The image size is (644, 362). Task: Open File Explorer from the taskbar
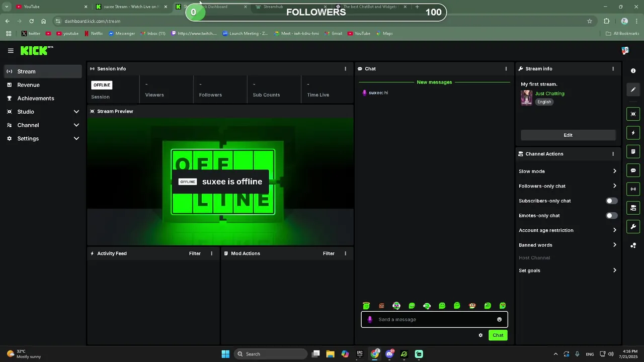click(331, 354)
